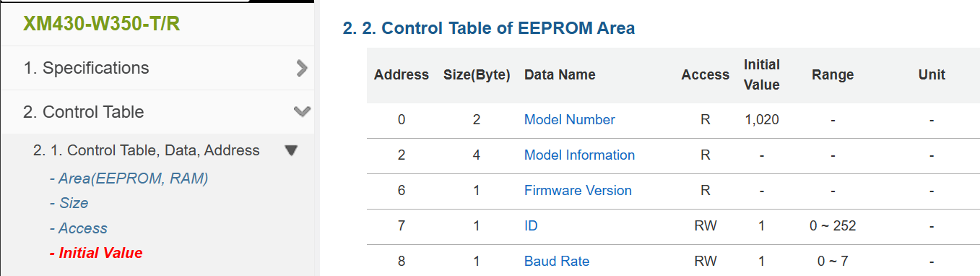Click the Range column header
This screenshot has width=980, height=276.
tap(833, 74)
